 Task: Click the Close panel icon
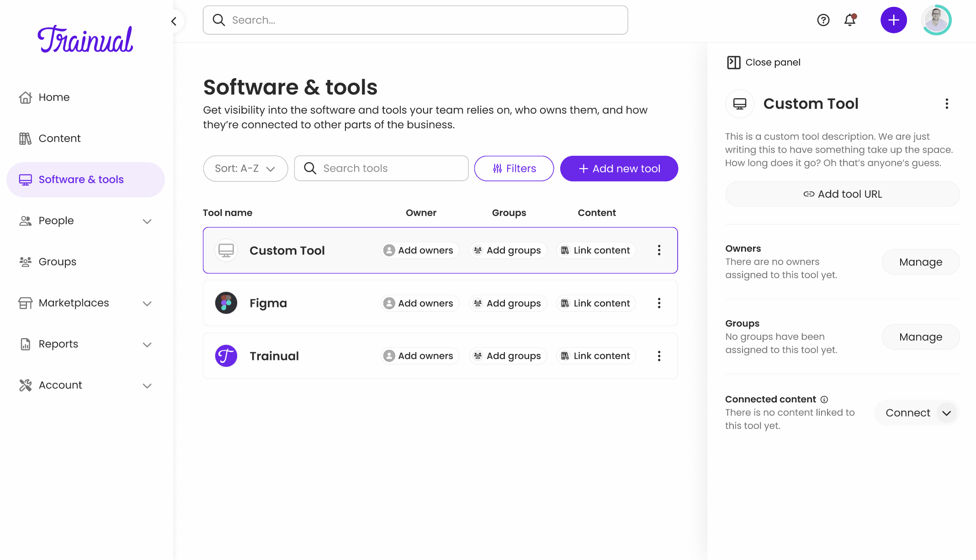pos(733,62)
